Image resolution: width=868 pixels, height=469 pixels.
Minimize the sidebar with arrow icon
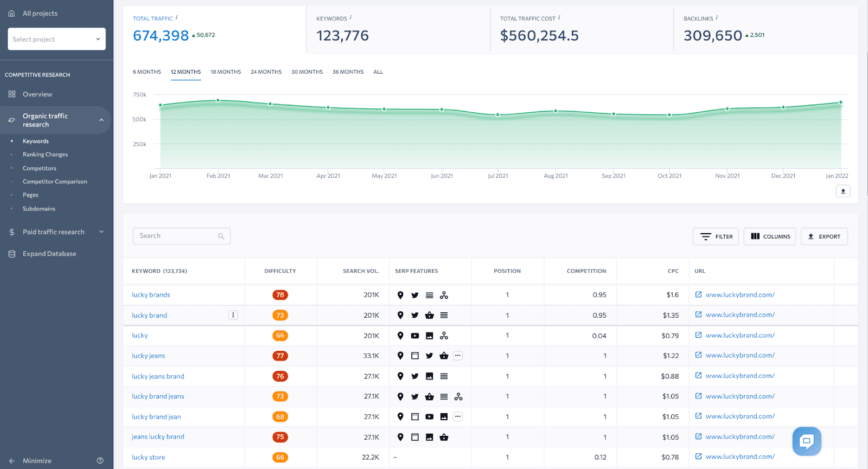click(x=11, y=461)
